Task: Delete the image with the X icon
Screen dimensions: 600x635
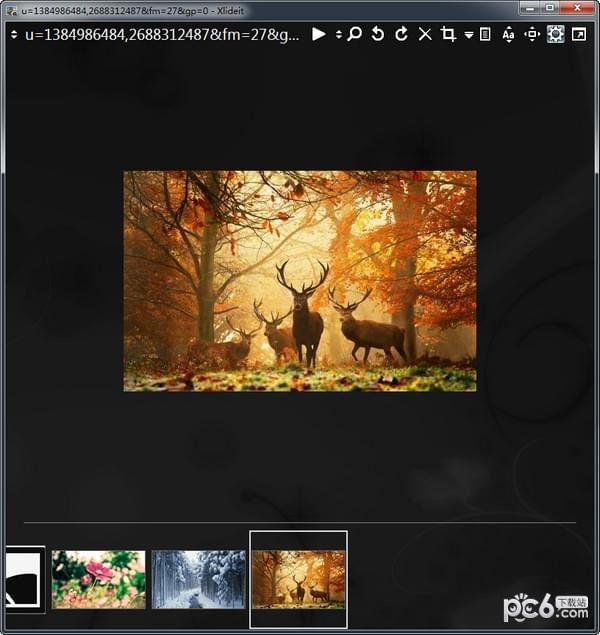Action: (425, 34)
